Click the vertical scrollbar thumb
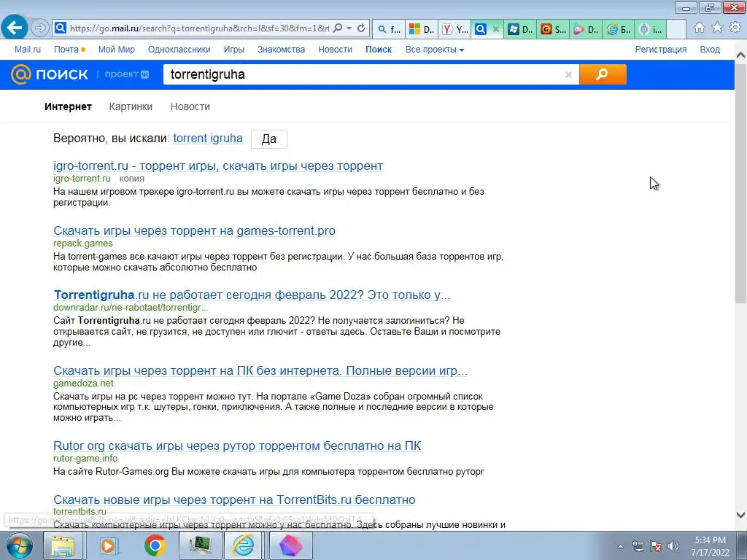The width and height of the screenshot is (747, 560). pyautogui.click(x=740, y=183)
